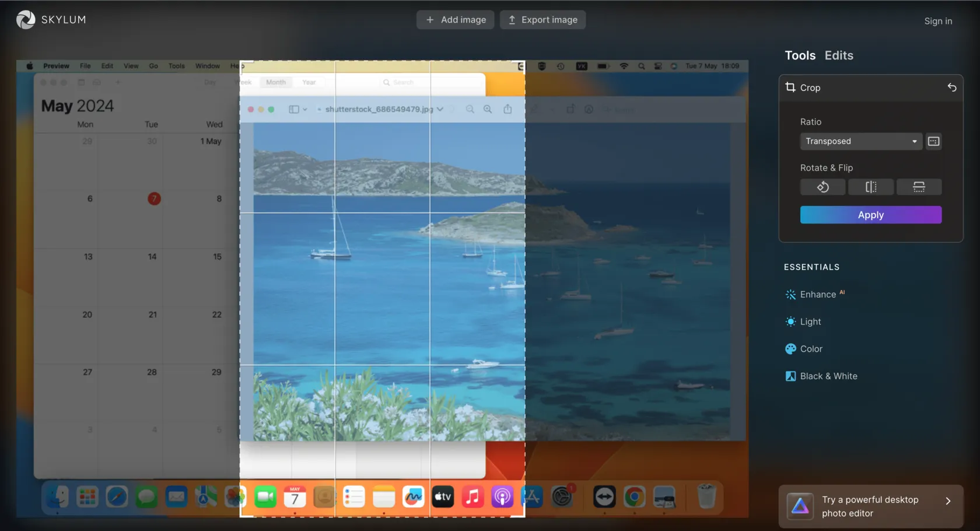Open the Ratio dropdown showing Transposed
This screenshot has height=531, width=980.
[860, 141]
